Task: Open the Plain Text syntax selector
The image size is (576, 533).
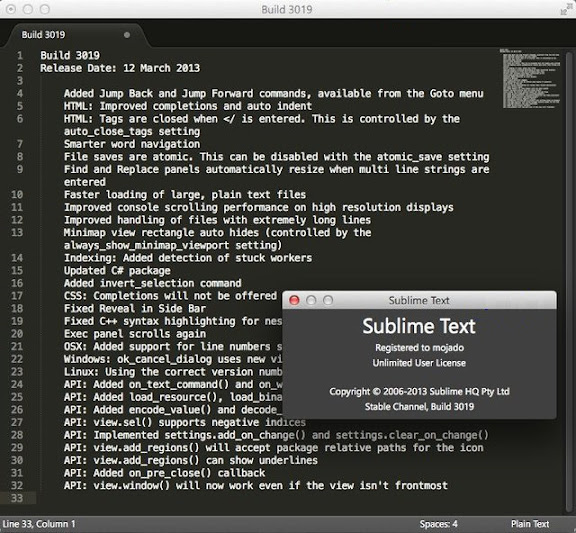Action: click(x=530, y=524)
